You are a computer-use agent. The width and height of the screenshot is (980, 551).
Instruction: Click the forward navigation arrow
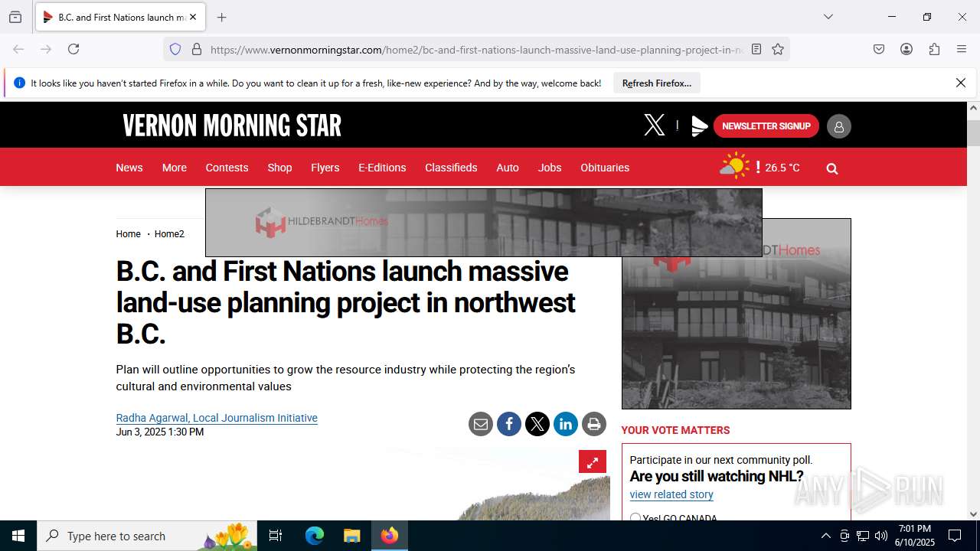coord(46,49)
